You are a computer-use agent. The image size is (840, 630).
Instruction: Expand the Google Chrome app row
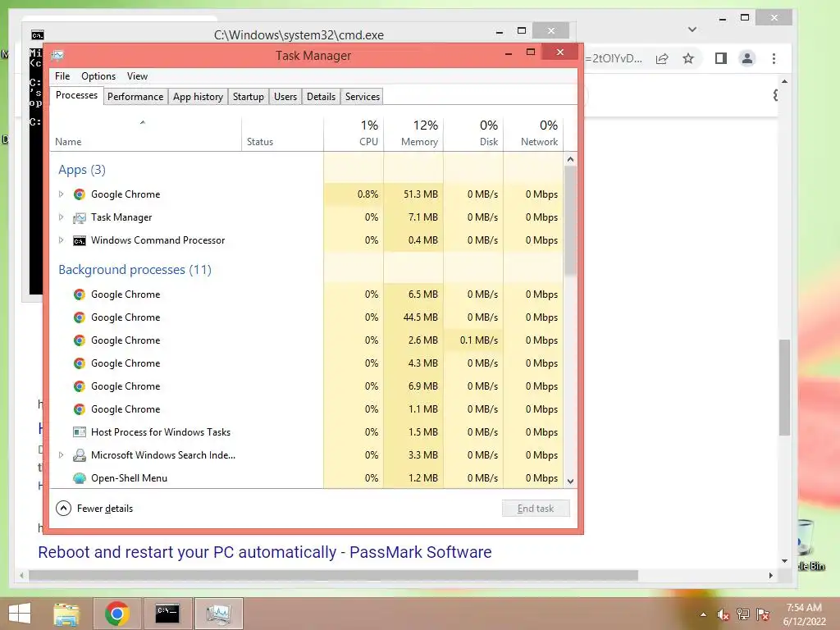61,194
